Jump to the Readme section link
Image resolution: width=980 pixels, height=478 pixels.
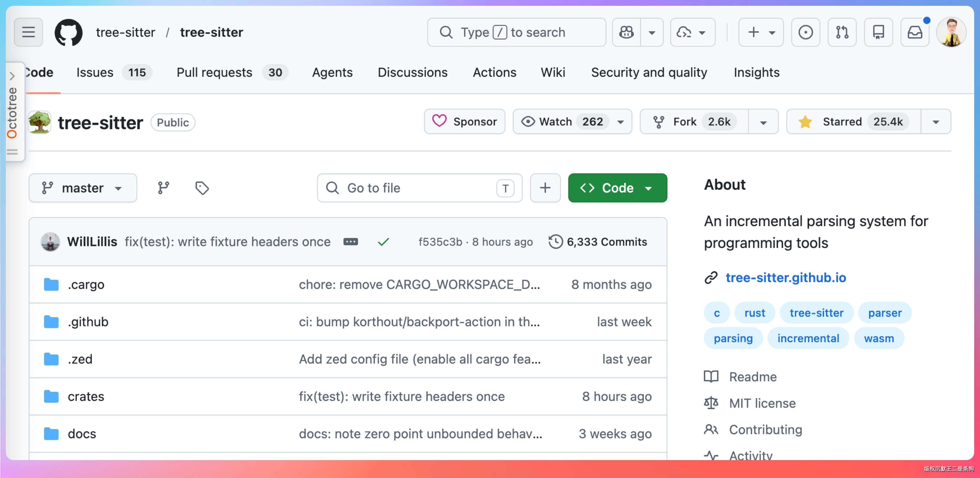[752, 377]
